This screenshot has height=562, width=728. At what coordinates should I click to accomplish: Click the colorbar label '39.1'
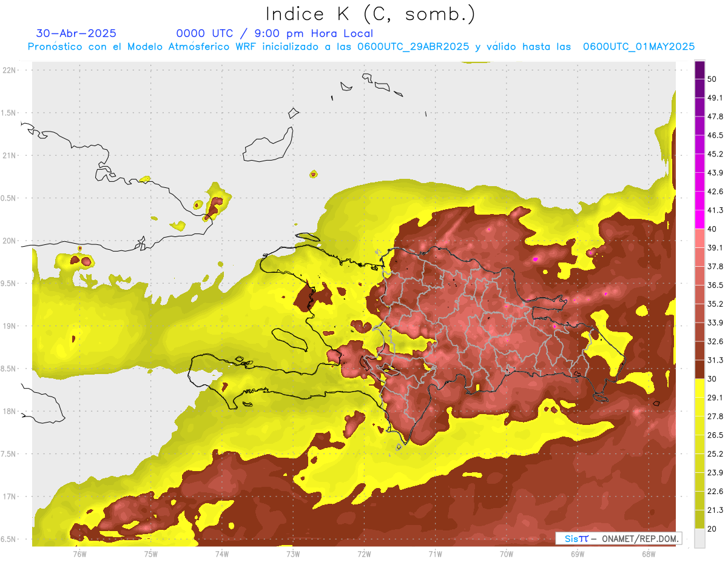pyautogui.click(x=715, y=247)
